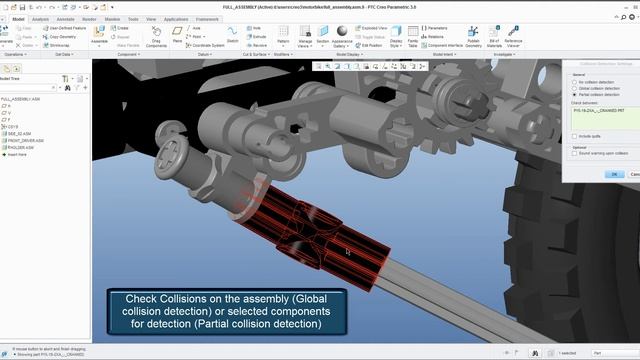Expand the Investigate group dropdown
The width and height of the screenshot is (640, 360).
[504, 54]
